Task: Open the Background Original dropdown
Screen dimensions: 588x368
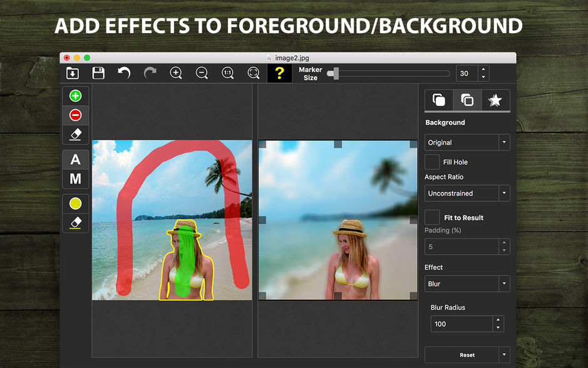Action: 467,142
